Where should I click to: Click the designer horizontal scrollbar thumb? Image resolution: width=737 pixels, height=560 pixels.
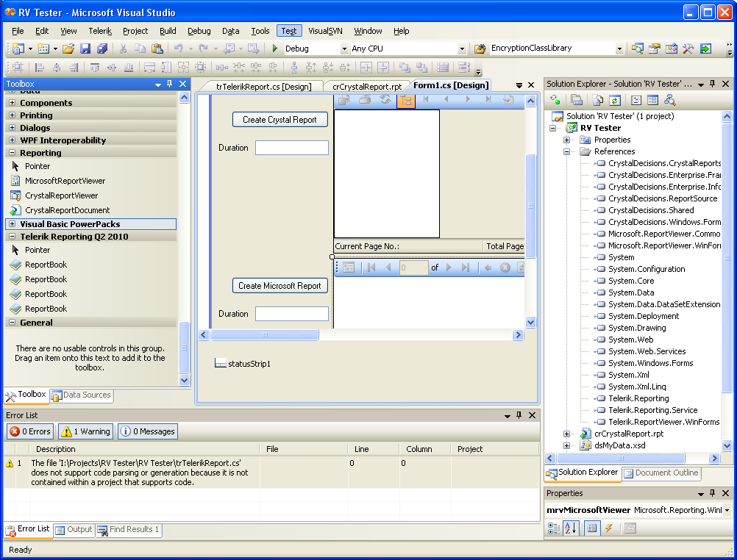[x=265, y=335]
